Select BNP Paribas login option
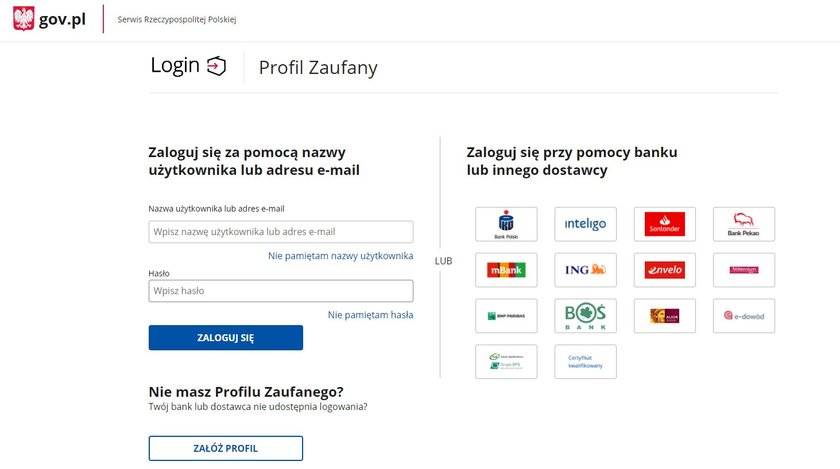This screenshot has height=469, width=840. (506, 316)
